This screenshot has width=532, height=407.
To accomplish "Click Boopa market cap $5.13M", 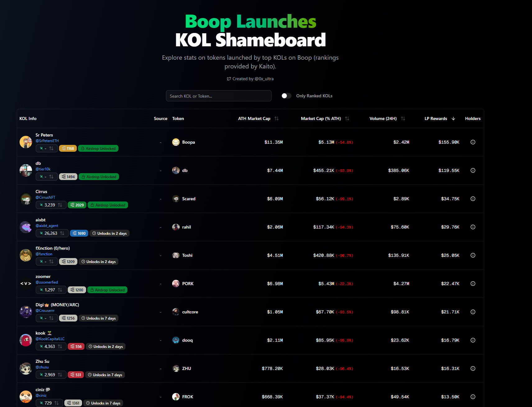I will tap(326, 142).
